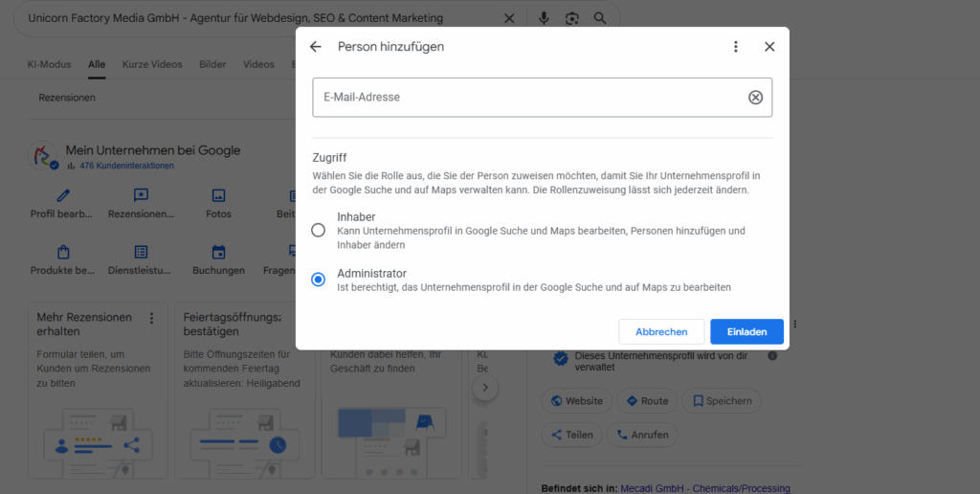Switch to the Kurze Videos tab
The image size is (980, 494).
(151, 64)
